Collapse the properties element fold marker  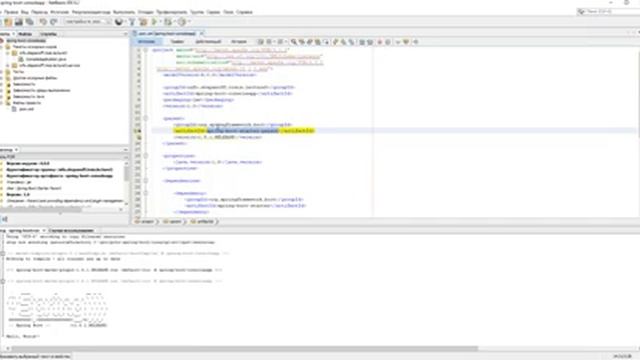pyautogui.click(x=146, y=156)
